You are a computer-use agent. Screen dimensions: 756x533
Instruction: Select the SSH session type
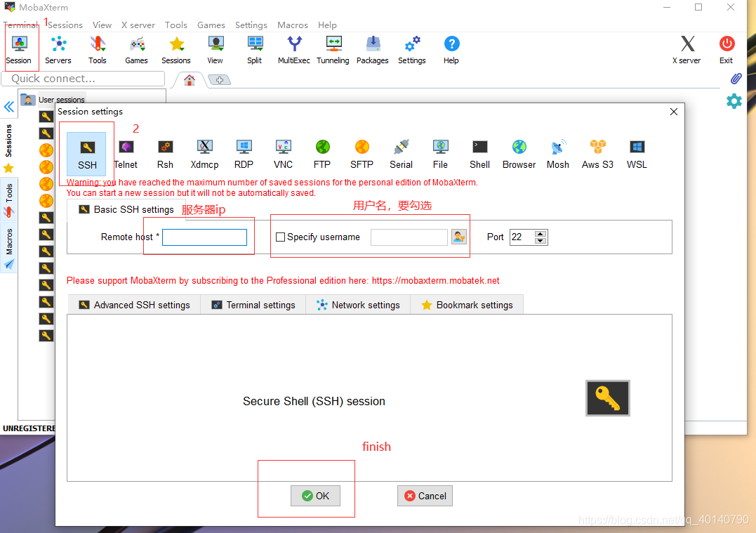point(87,153)
